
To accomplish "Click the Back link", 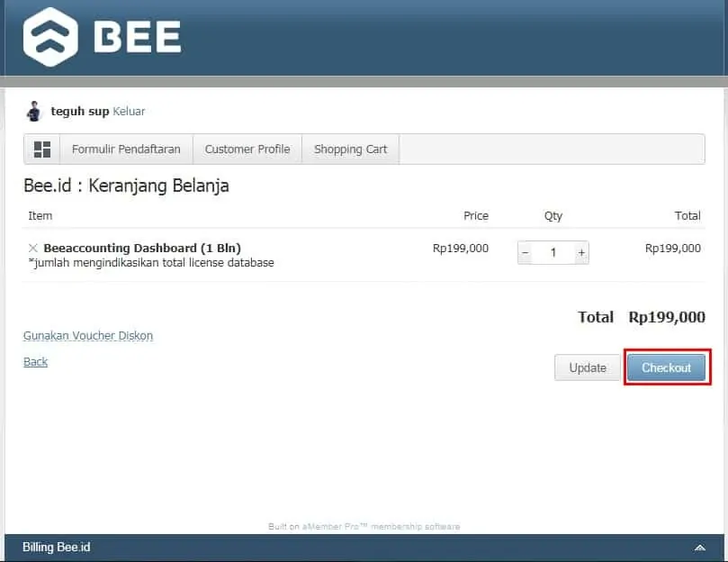I will [x=36, y=362].
